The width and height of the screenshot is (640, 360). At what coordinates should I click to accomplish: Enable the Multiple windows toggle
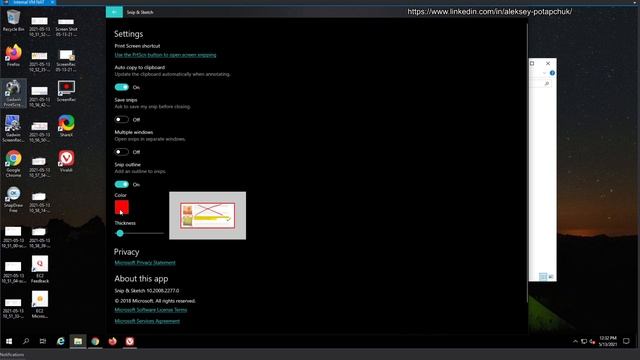coord(122,152)
